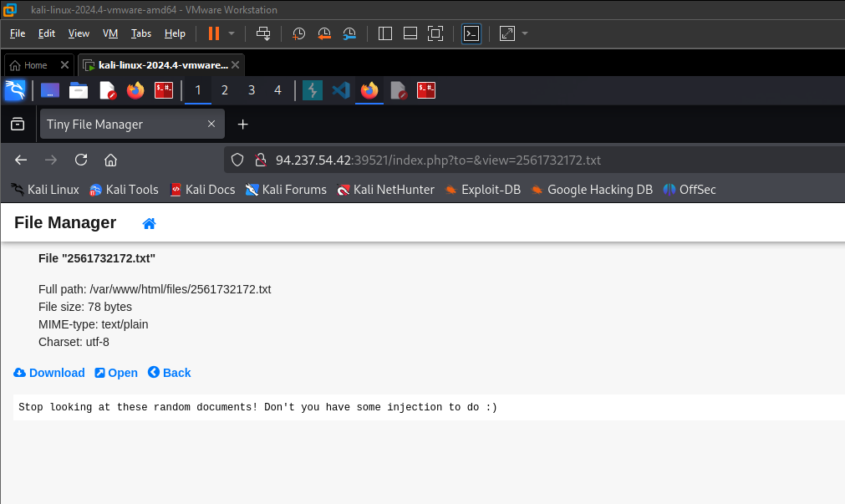Pause the virtual machine
Viewport: 845px width, 504px height.
[213, 33]
